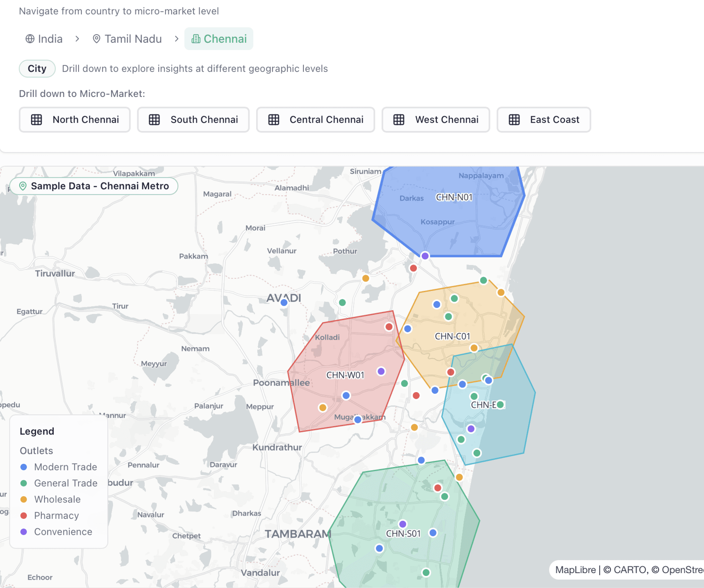Click chevron between India and Tamil Nadu
This screenshot has height=588, width=704.
pos(77,39)
